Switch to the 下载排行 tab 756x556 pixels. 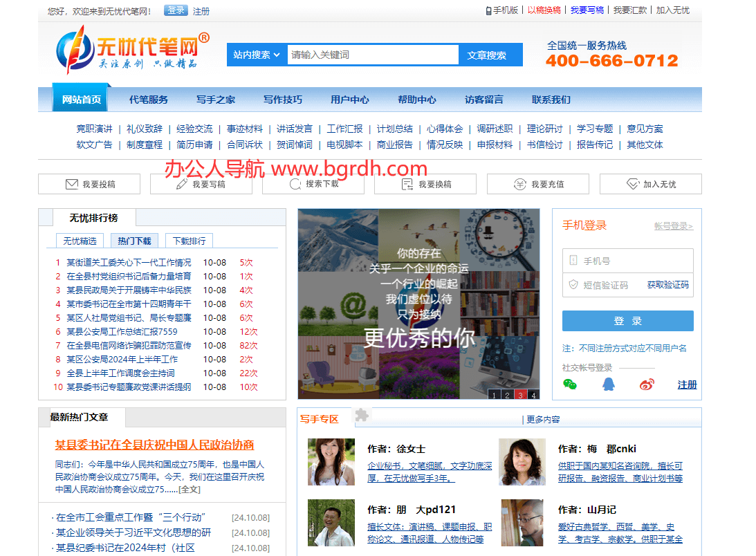(189, 241)
